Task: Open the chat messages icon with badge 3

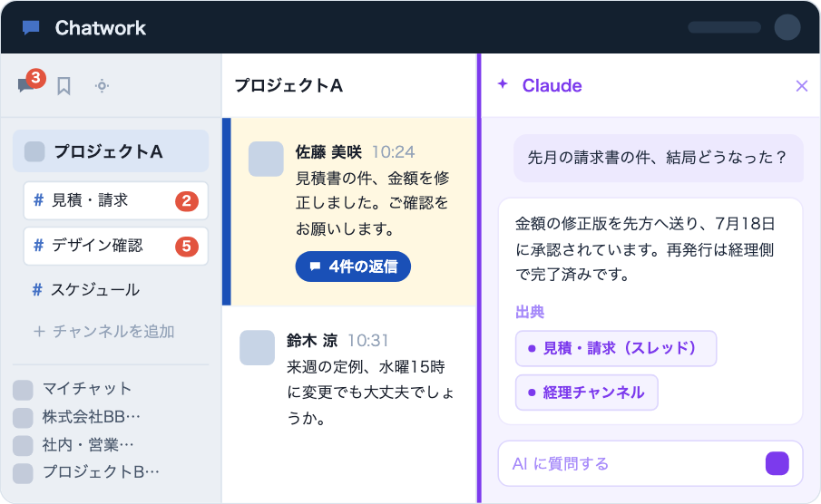Action: (30, 82)
